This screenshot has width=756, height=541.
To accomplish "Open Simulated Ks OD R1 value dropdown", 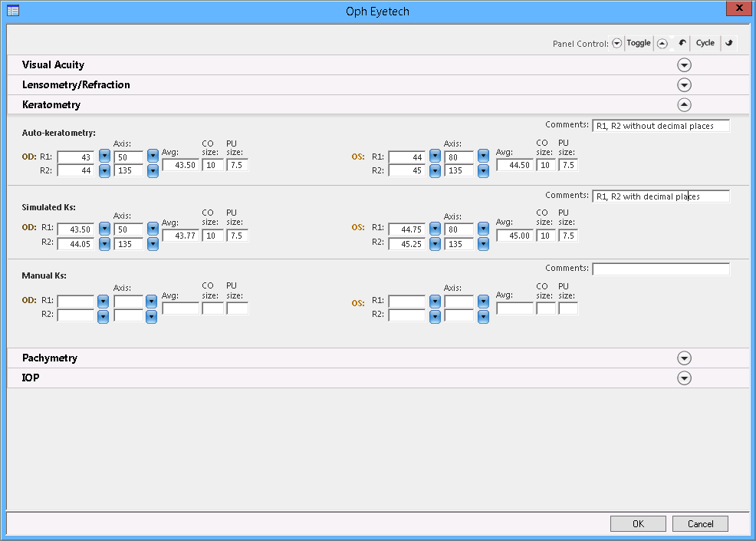I will pyautogui.click(x=104, y=229).
